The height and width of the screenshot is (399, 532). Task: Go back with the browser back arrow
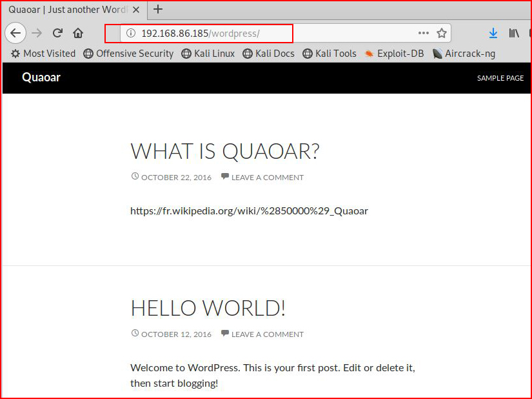coord(15,33)
